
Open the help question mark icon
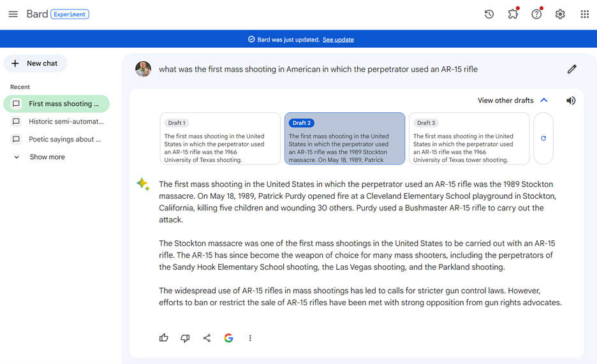(536, 14)
